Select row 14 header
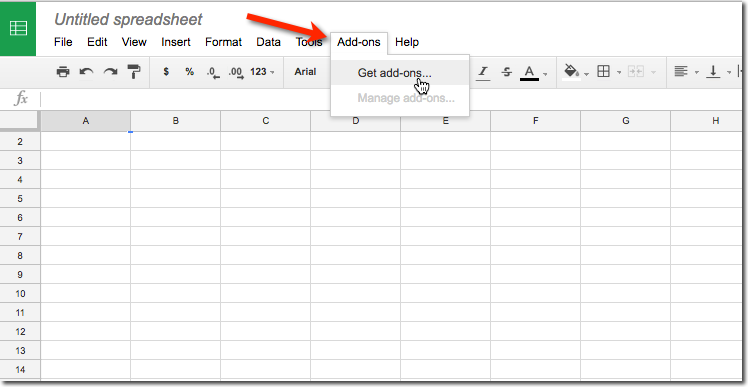 (20, 369)
